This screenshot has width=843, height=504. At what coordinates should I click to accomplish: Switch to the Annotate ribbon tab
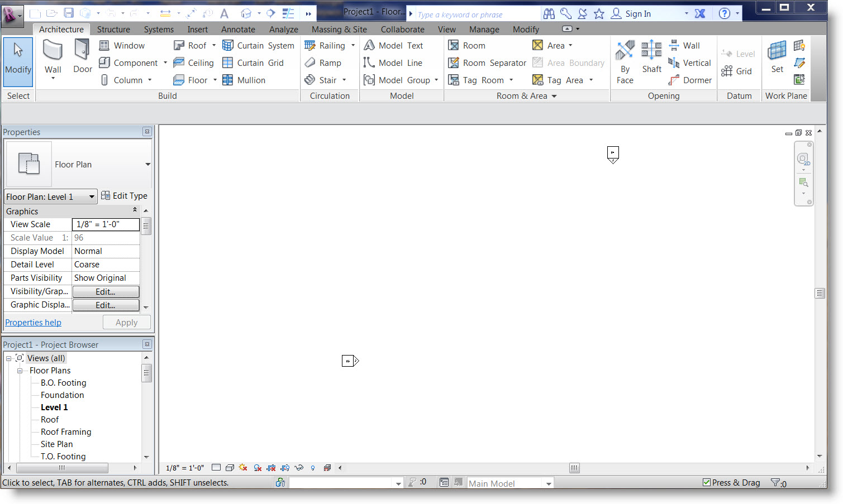point(238,29)
